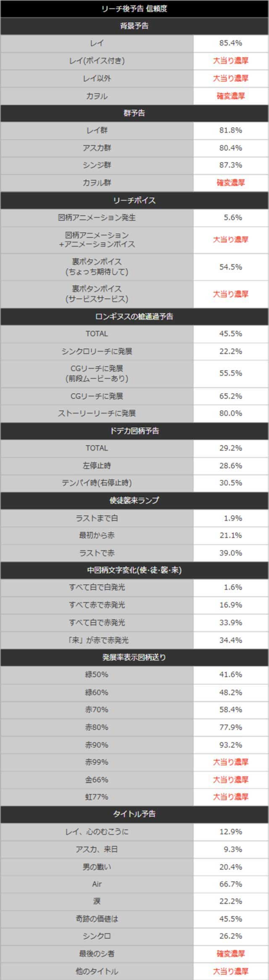Click the 群予告 section header

pos(134,113)
